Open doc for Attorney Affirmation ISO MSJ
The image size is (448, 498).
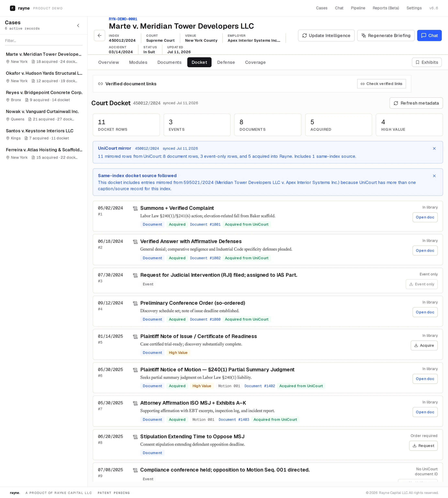(425, 412)
